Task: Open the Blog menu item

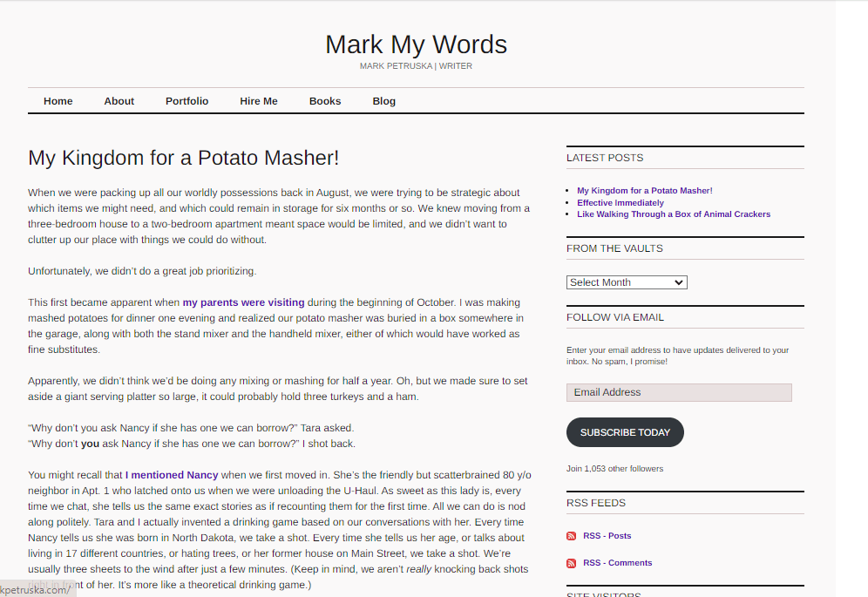Action: pos(384,101)
